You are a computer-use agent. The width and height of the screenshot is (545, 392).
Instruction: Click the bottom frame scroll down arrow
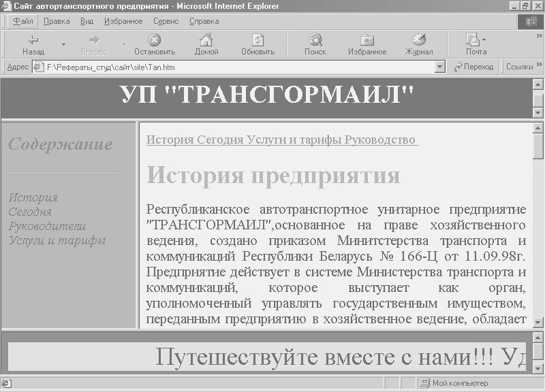point(538,368)
